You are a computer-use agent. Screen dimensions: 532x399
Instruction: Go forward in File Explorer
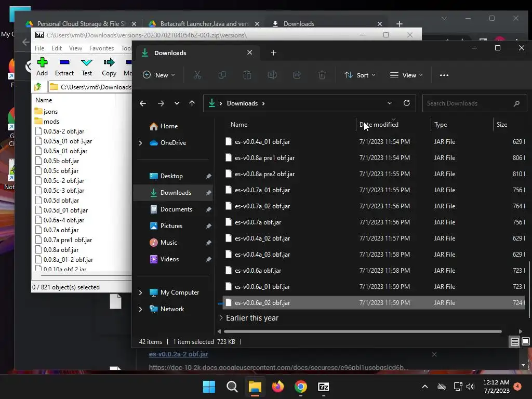(161, 103)
